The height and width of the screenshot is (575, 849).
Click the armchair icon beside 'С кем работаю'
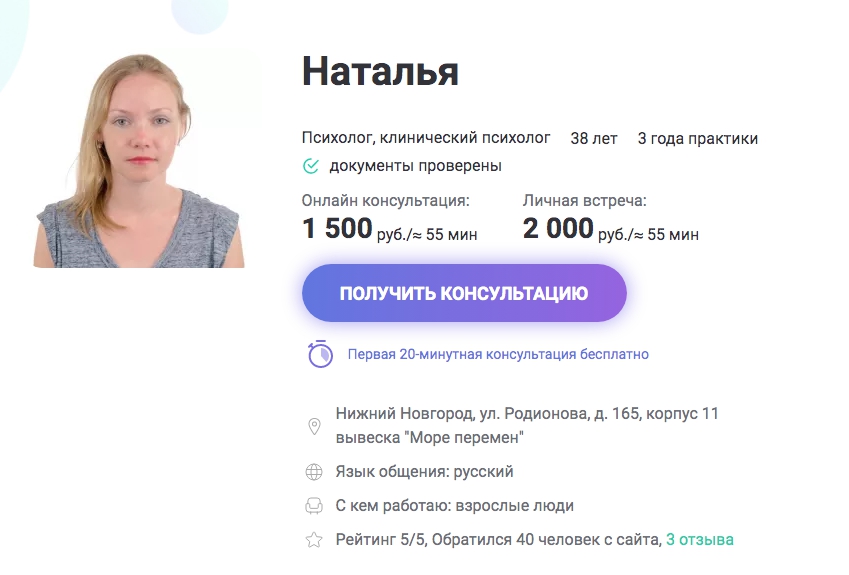(x=314, y=506)
